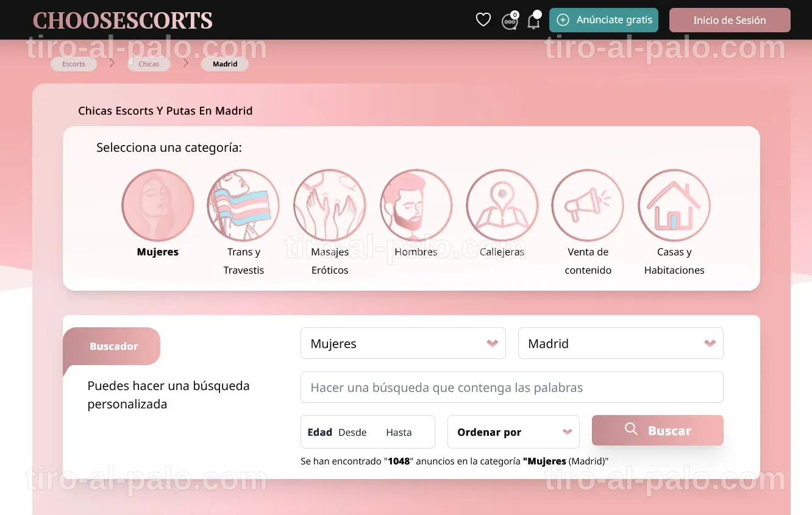The height and width of the screenshot is (515, 812).
Task: Click the Trans y Travestis label
Action: pos(244,261)
